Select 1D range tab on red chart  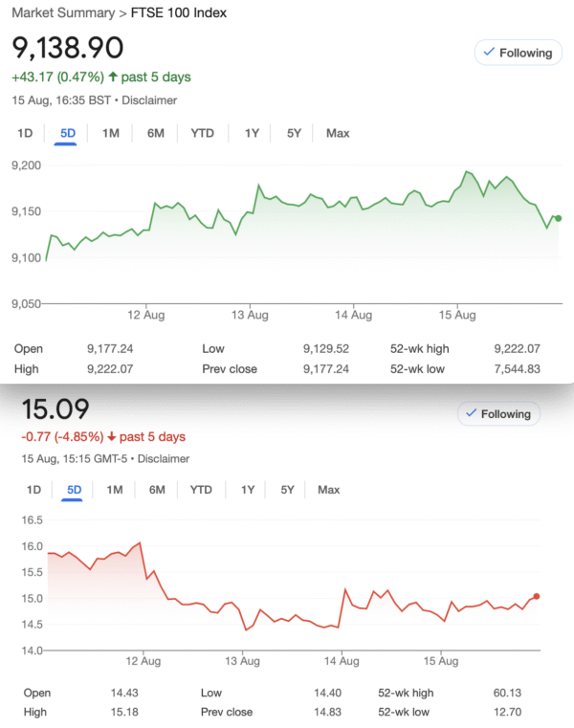[33, 490]
